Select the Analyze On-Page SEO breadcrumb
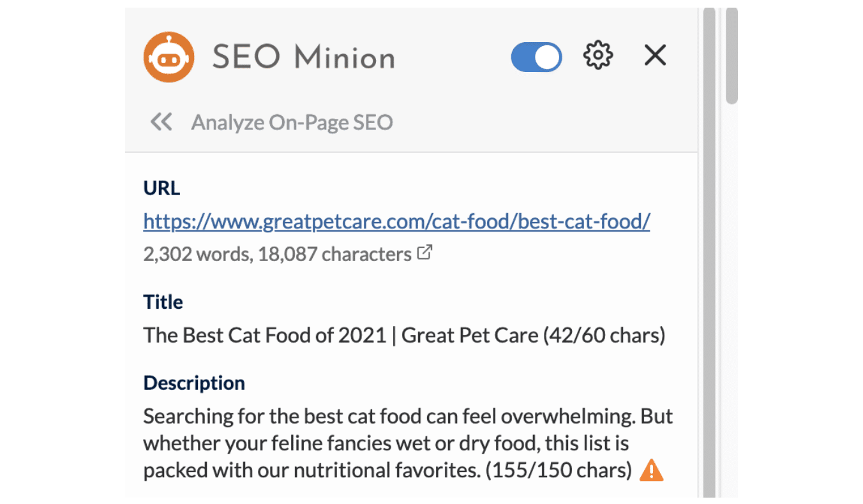This screenshot has width=863, height=504. pyautogui.click(x=292, y=122)
